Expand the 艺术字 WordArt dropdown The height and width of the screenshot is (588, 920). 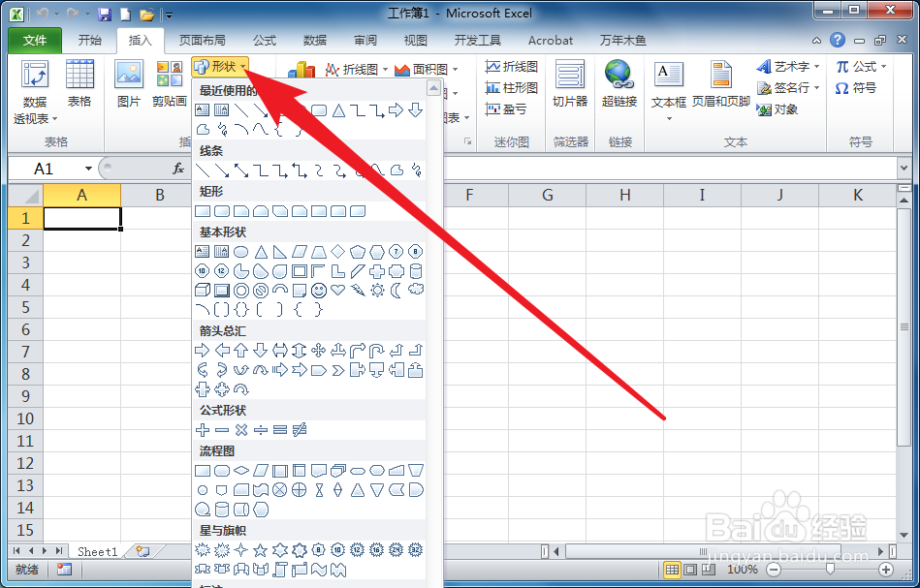816,66
